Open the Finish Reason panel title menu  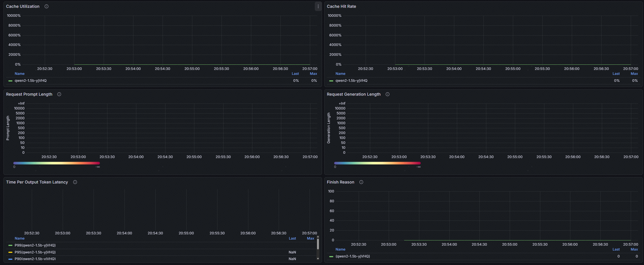pyautogui.click(x=340, y=182)
